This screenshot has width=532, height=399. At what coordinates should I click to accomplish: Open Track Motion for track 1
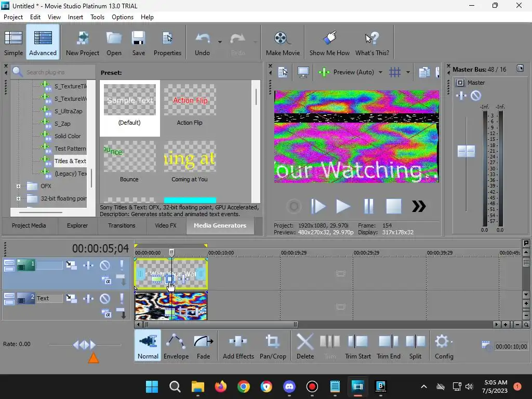pos(71,265)
